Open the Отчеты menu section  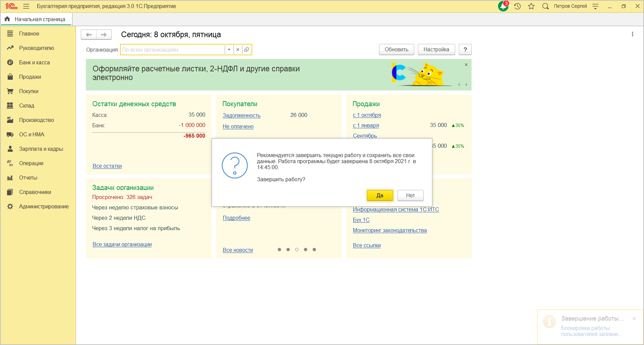pos(28,178)
